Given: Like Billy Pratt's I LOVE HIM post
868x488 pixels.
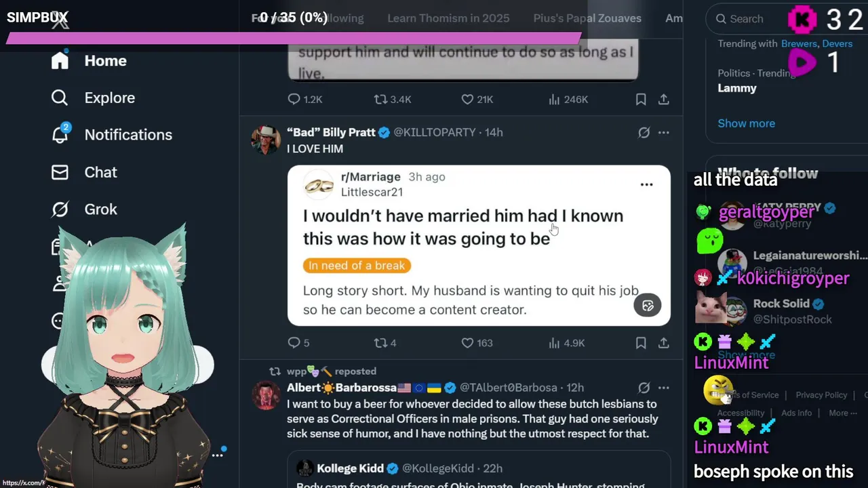Looking at the screenshot, I should point(467,343).
